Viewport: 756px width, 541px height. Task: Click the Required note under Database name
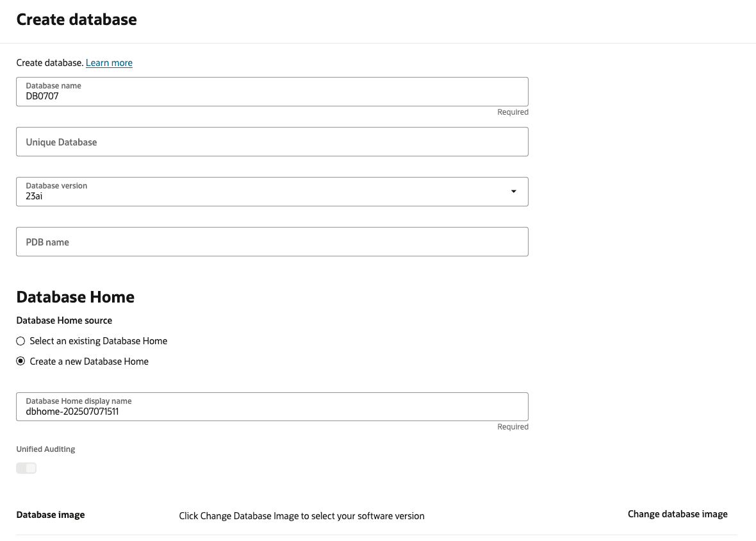[513, 112]
